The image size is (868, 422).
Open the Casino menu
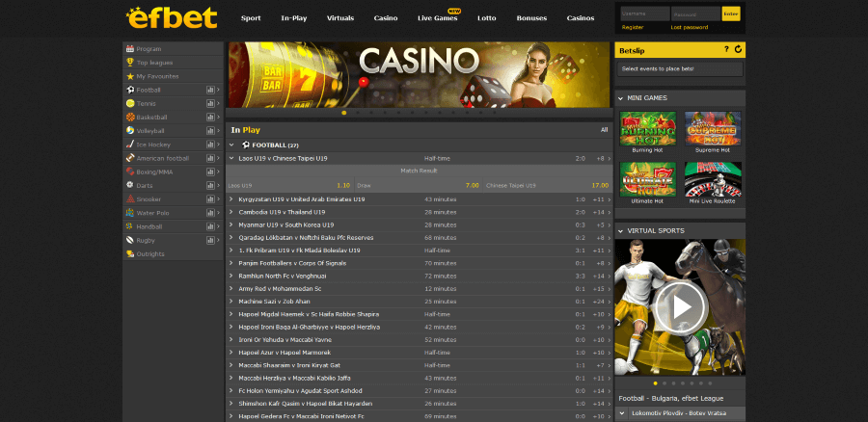(386, 18)
